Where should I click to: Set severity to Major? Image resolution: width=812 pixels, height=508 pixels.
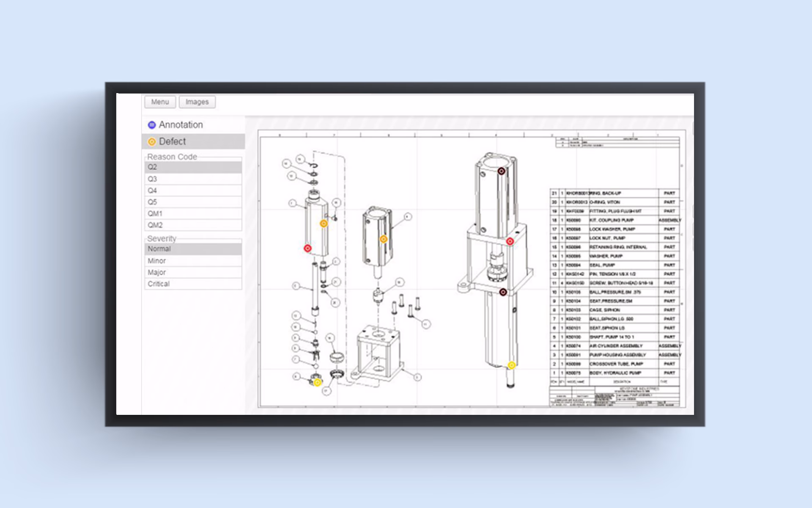[x=193, y=272]
